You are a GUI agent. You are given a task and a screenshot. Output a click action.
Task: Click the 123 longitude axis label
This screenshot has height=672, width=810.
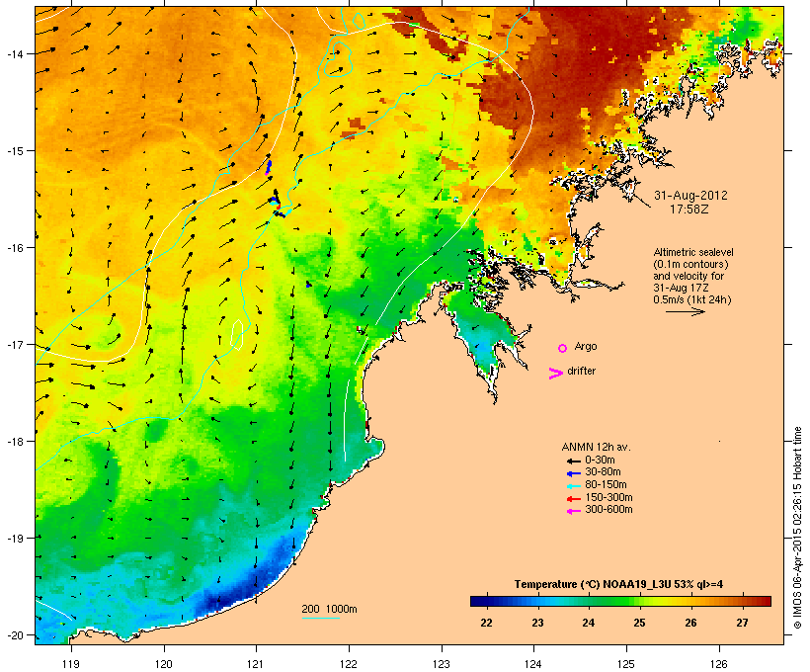(x=442, y=664)
